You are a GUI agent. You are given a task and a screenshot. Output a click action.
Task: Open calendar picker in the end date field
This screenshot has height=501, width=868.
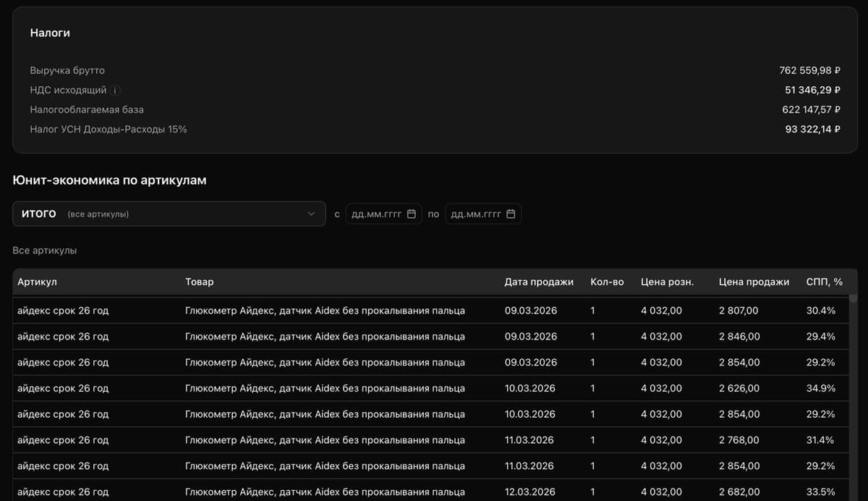tap(511, 214)
